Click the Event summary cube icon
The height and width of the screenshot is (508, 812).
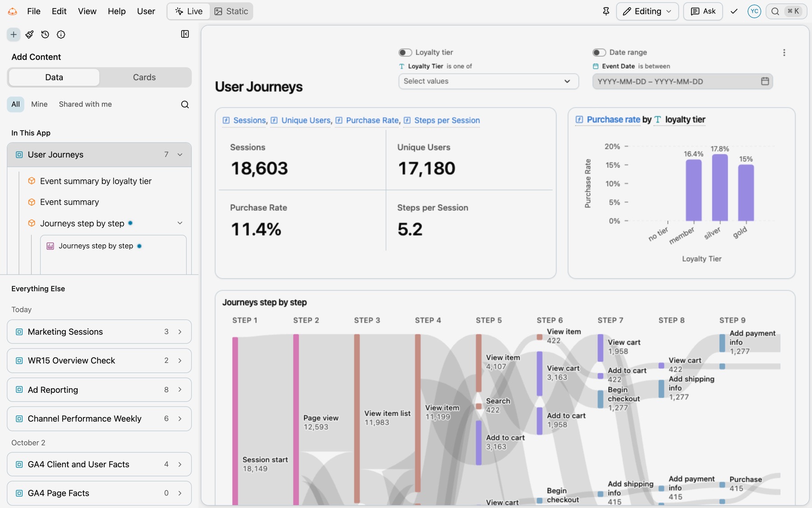32,202
